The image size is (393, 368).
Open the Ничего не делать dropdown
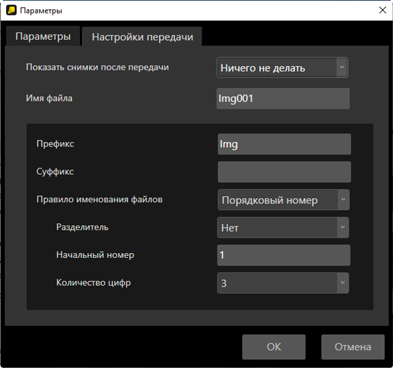point(282,68)
